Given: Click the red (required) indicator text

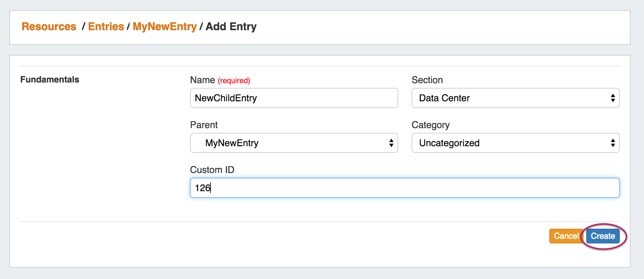Looking at the screenshot, I should (234, 80).
